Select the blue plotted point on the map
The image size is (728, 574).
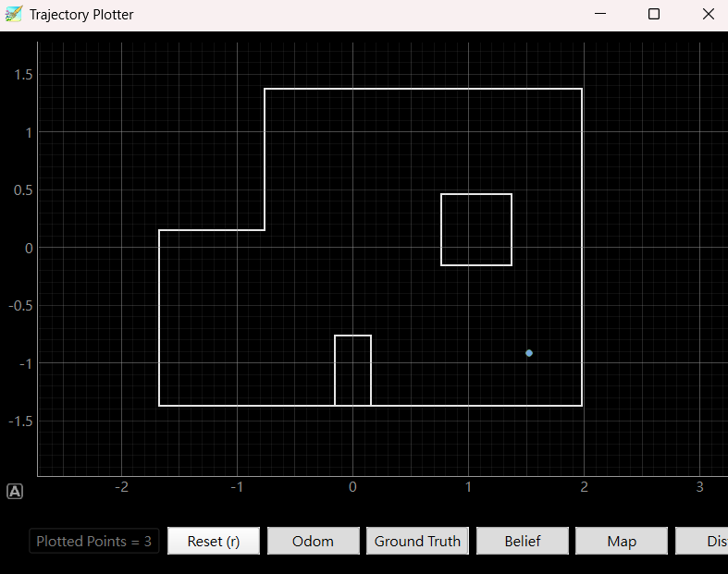529,353
